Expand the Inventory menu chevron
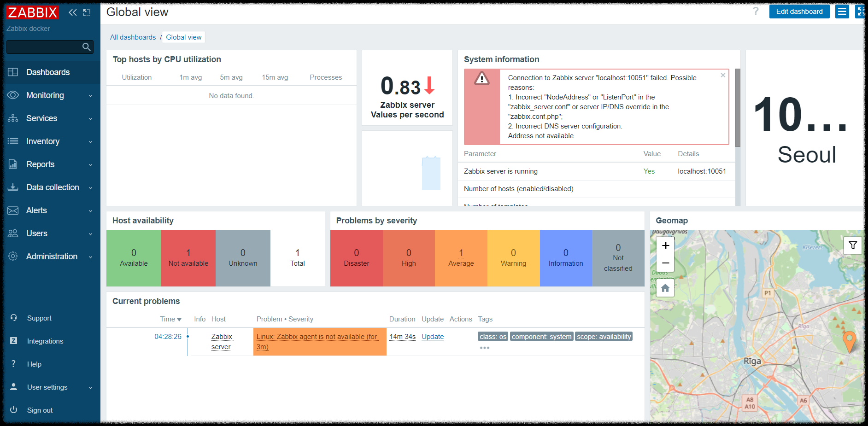The height and width of the screenshot is (426, 868). tap(90, 142)
